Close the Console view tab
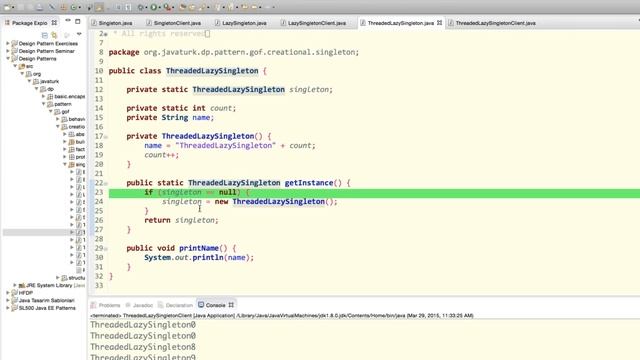Screen dimensions: 640x360 coord(231,305)
